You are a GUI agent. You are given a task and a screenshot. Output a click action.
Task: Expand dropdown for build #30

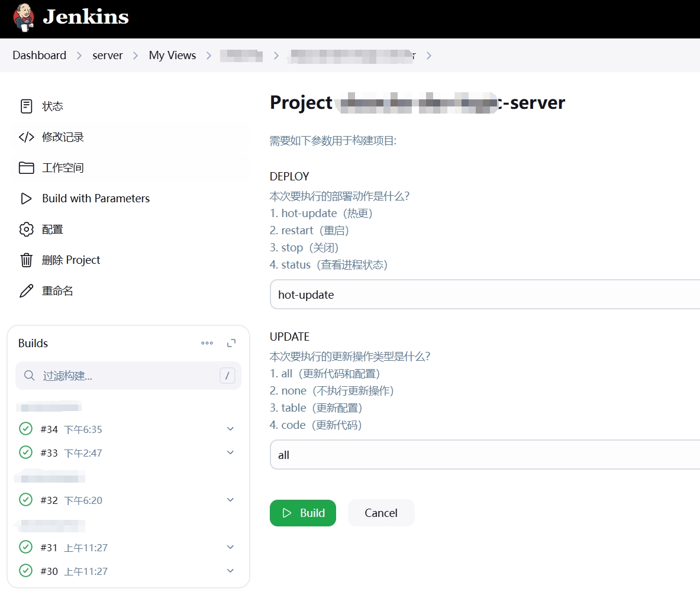pos(230,571)
